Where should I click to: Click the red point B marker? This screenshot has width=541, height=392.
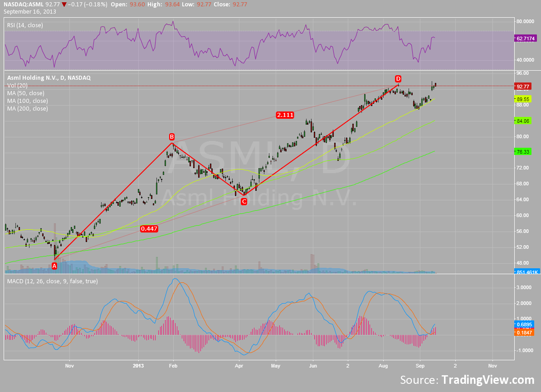[171, 136]
